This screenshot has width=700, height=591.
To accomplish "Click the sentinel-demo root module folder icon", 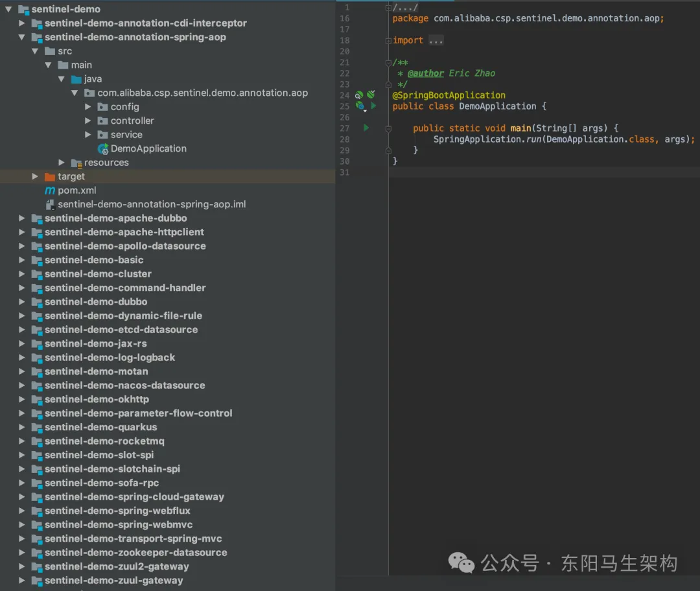I will coord(23,9).
